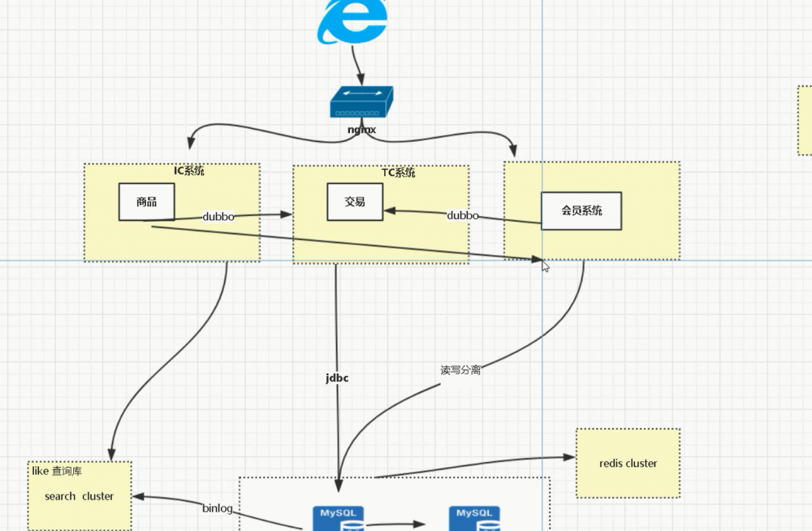Click the right MySQL database icon
Viewport: 812px width, 531px height.
[x=474, y=519]
